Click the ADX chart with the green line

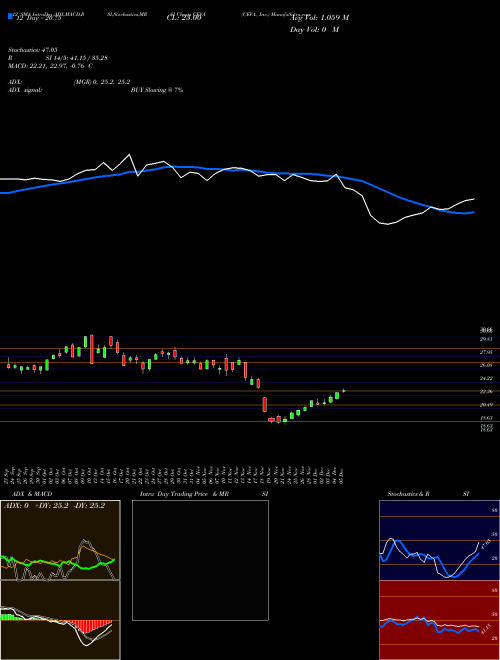(60, 540)
